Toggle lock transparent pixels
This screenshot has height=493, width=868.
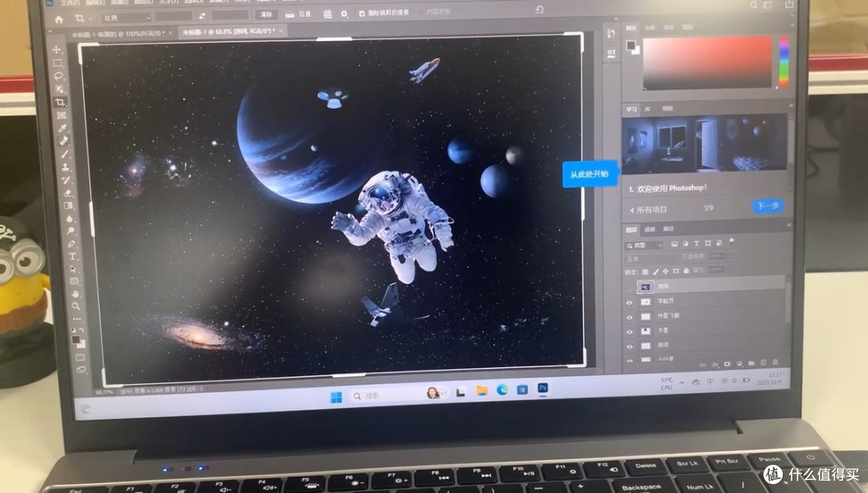point(645,272)
